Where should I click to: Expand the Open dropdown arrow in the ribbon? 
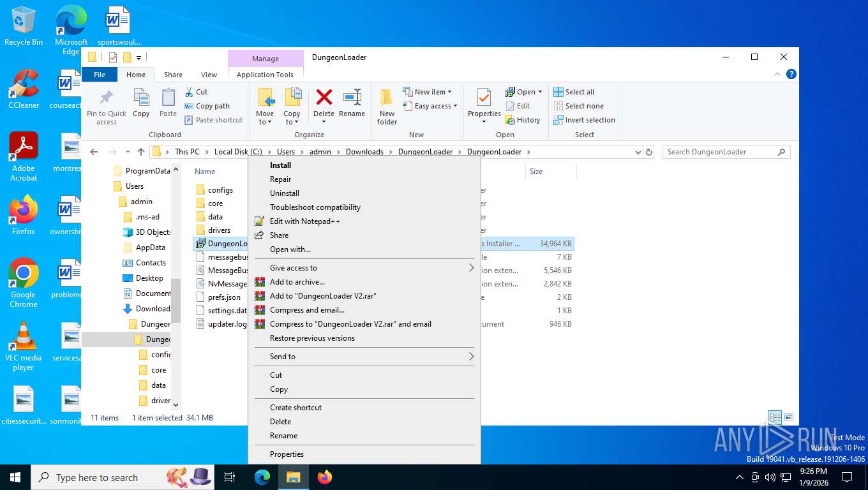540,92
